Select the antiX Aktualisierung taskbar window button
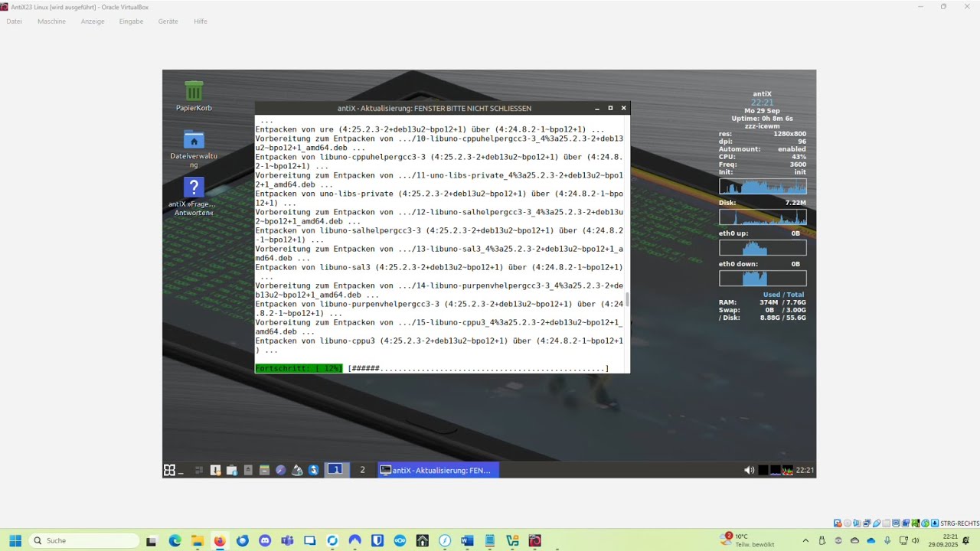Image resolution: width=980 pixels, height=551 pixels. [439, 470]
